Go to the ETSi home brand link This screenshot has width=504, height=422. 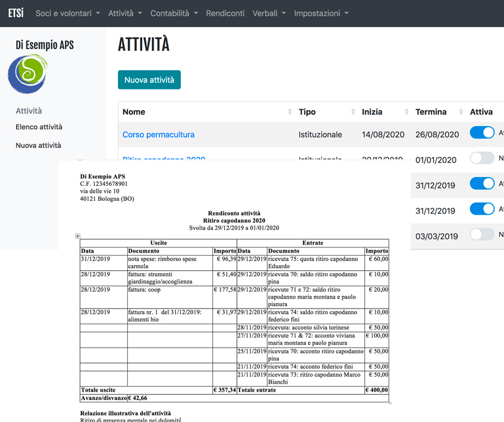click(16, 13)
